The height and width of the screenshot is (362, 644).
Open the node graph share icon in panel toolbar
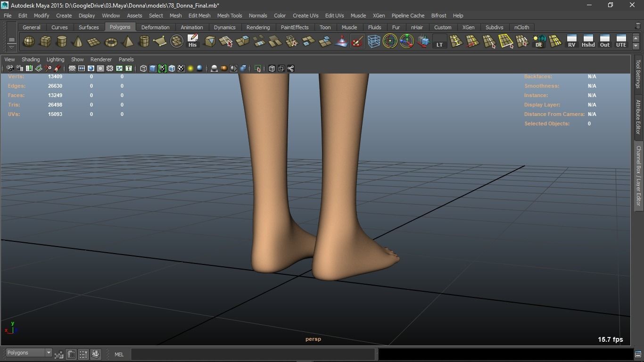point(291,68)
